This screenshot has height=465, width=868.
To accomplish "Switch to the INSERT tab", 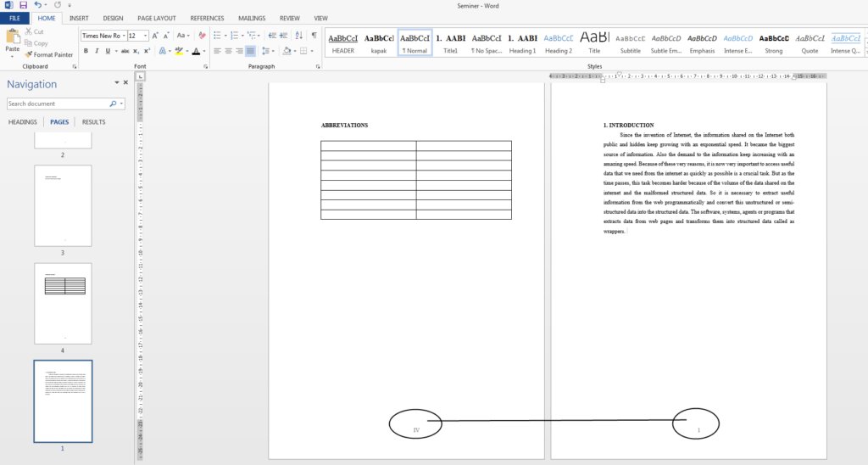I will pos(79,19).
